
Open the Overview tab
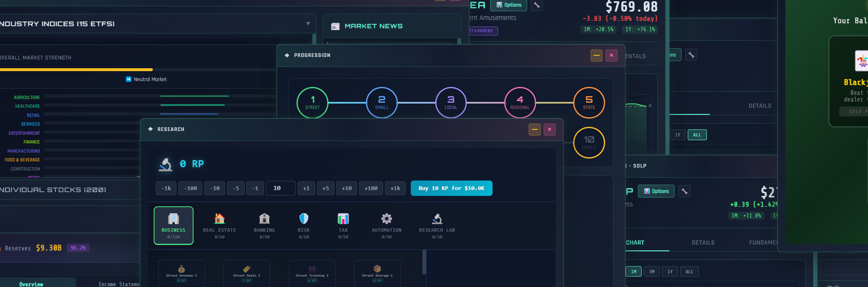[x=31, y=284]
